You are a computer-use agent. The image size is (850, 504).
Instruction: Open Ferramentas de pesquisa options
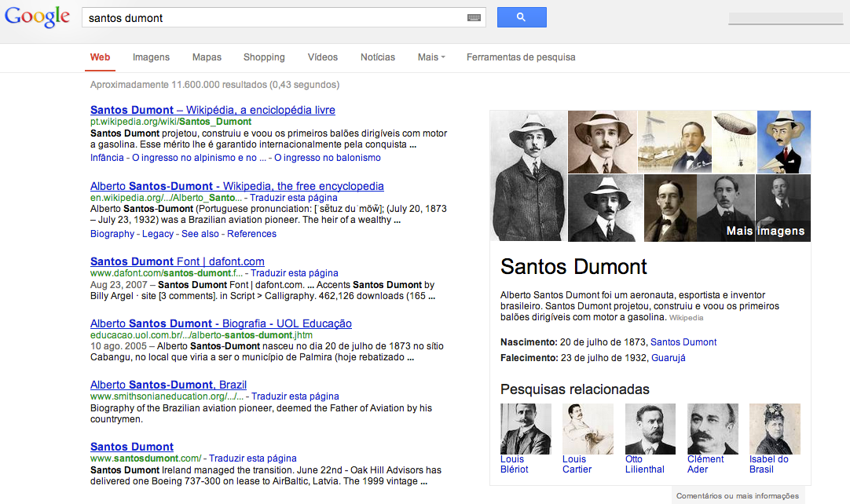(x=521, y=57)
